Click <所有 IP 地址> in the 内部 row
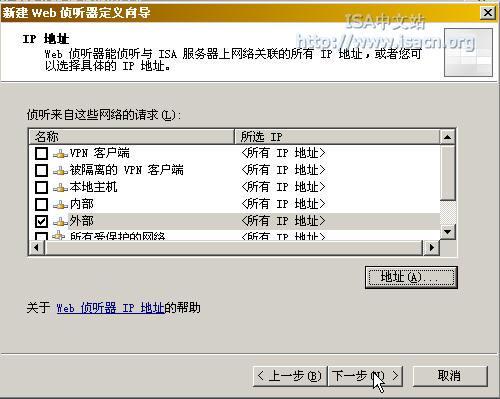This screenshot has height=399, width=500. (x=283, y=204)
